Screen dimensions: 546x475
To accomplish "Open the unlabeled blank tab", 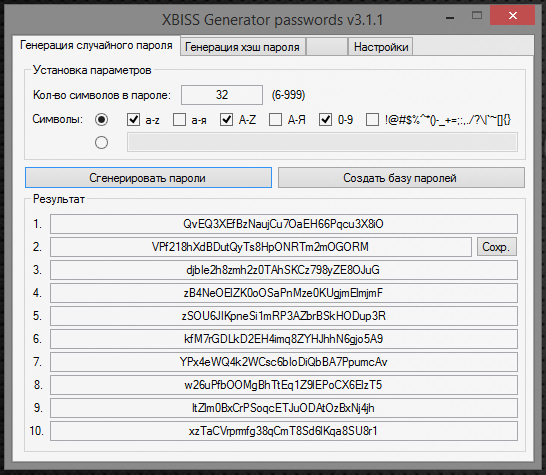I will click(327, 47).
